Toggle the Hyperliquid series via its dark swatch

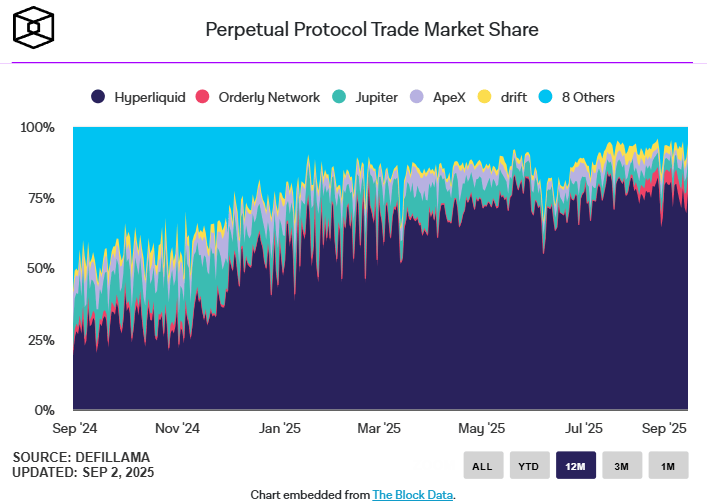98,96
